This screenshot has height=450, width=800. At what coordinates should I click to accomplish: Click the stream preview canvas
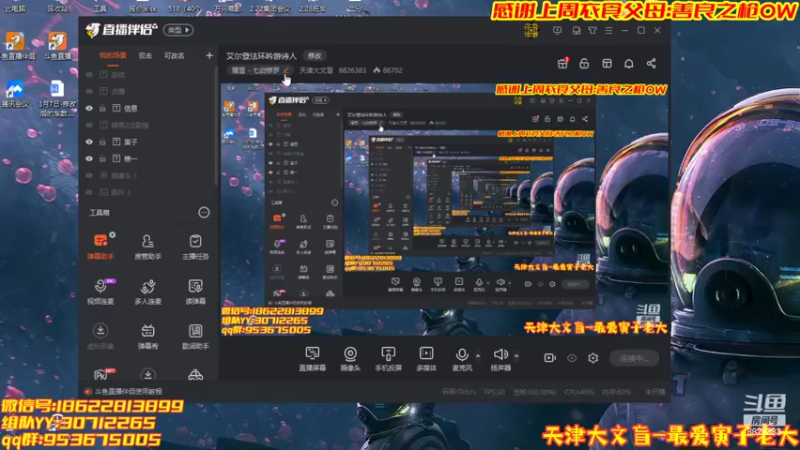(444, 209)
